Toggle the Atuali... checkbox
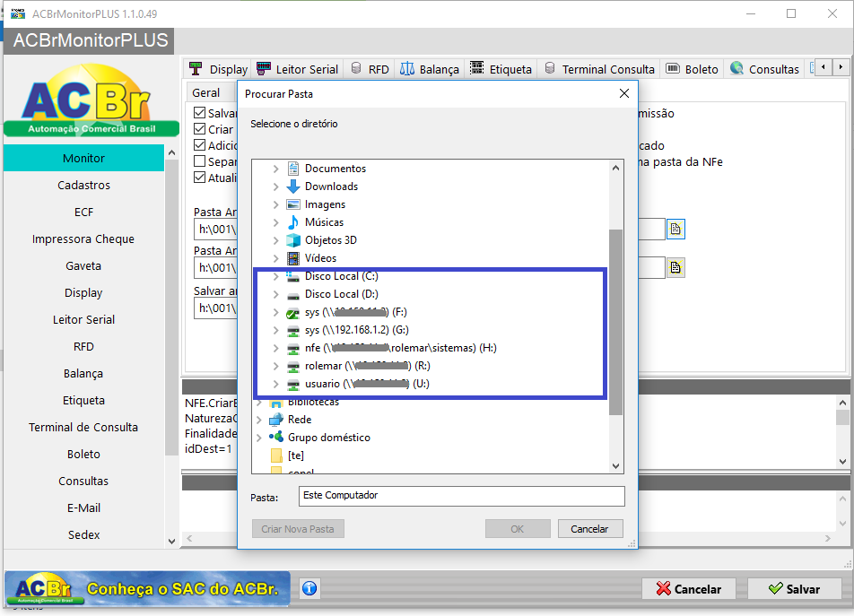This screenshot has height=616, width=854. [x=200, y=178]
